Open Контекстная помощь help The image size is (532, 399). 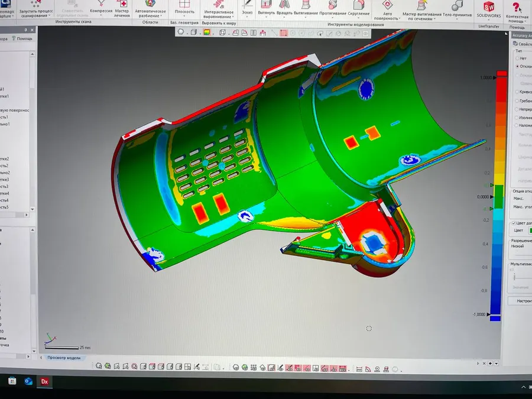click(x=517, y=12)
